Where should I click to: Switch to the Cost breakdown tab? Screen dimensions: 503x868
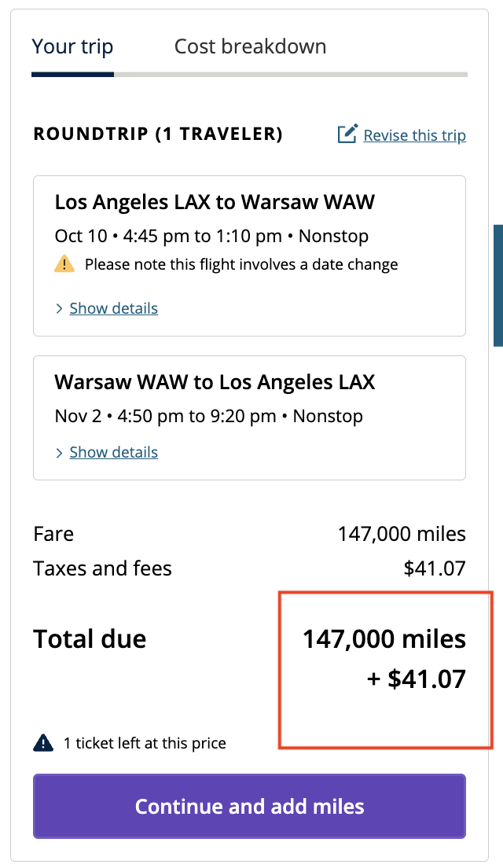[x=250, y=46]
